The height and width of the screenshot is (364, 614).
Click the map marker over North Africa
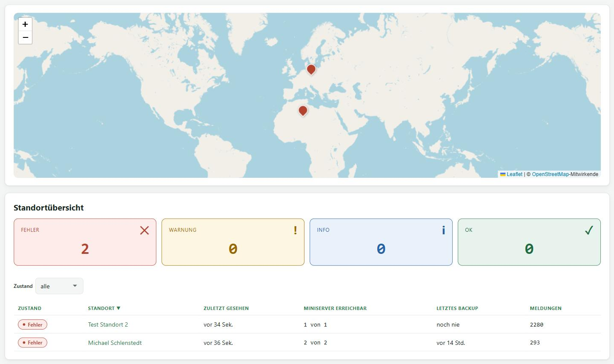pos(303,111)
